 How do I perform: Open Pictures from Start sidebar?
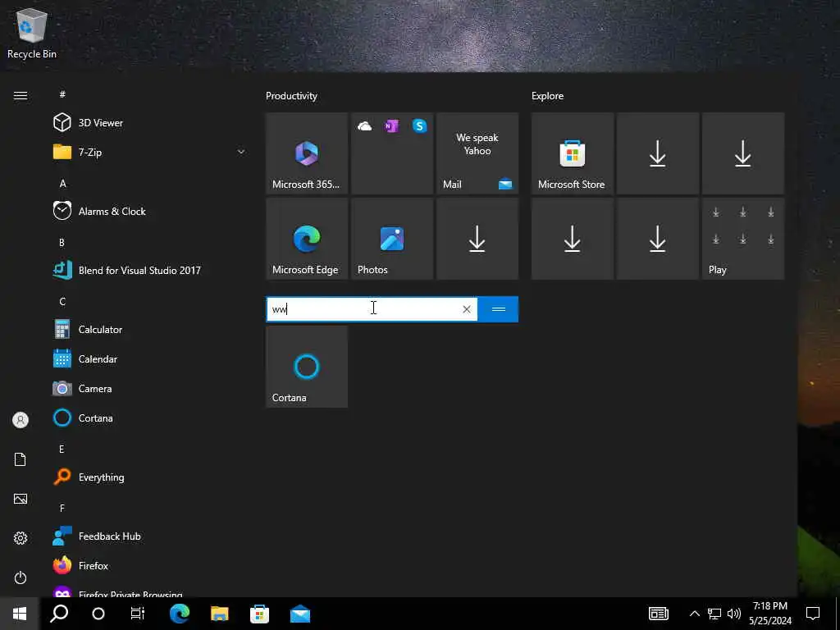click(21, 499)
